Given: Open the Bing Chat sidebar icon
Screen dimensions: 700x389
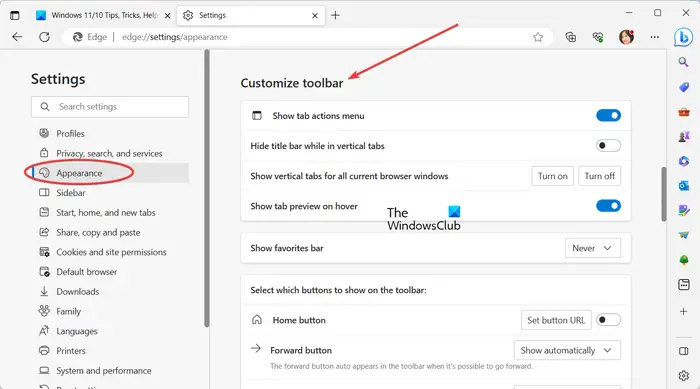Looking at the screenshot, I should [683, 37].
